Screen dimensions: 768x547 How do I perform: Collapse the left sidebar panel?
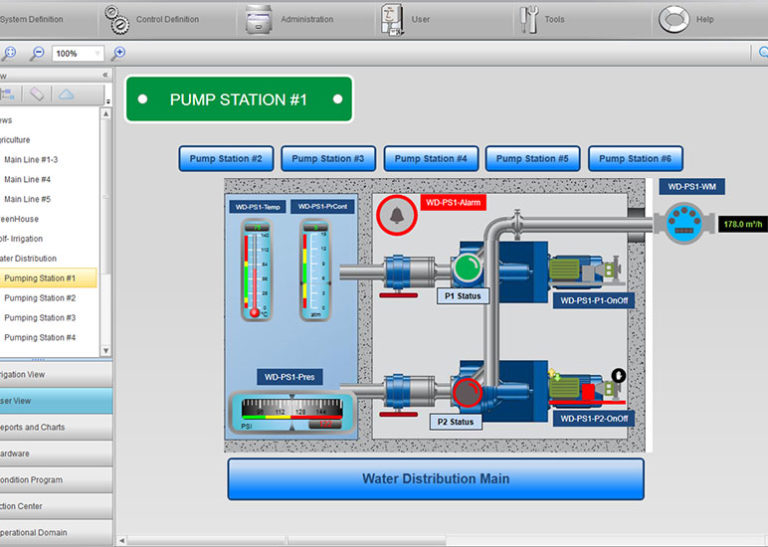coord(105,75)
